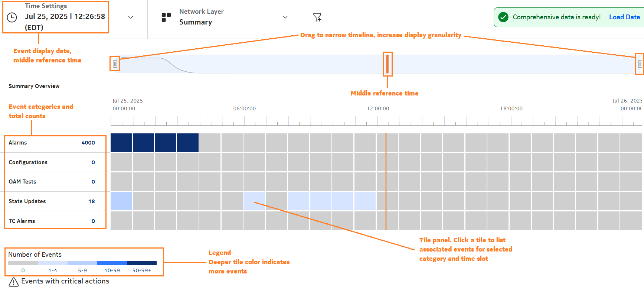This screenshot has height=295, width=644.
Task: Select the right timeline handle icon
Action: tap(640, 64)
